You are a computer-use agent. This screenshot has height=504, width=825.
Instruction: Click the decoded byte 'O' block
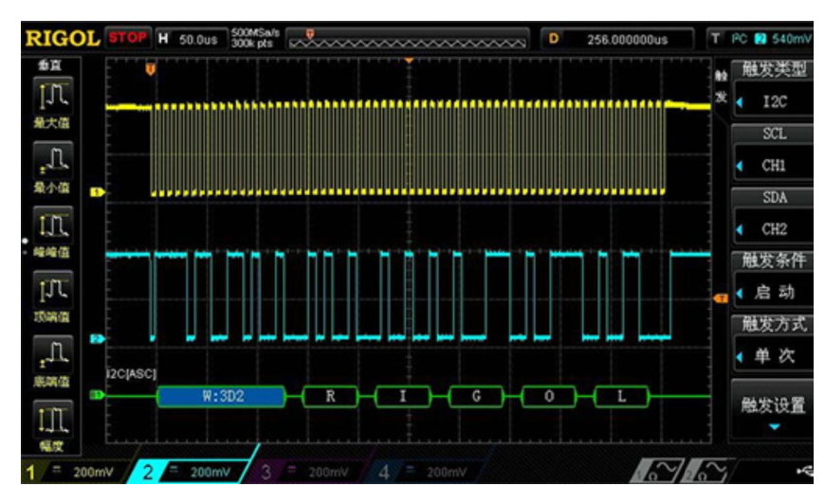coord(549,396)
